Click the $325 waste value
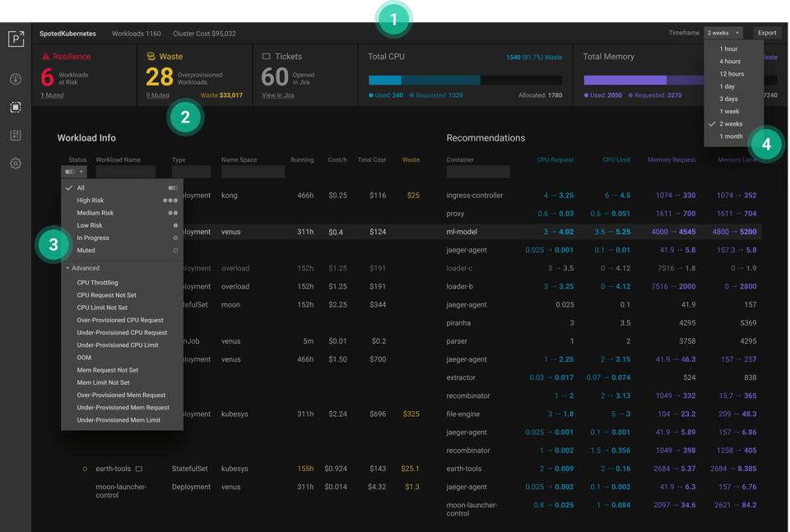This screenshot has height=532, width=790. [x=411, y=414]
